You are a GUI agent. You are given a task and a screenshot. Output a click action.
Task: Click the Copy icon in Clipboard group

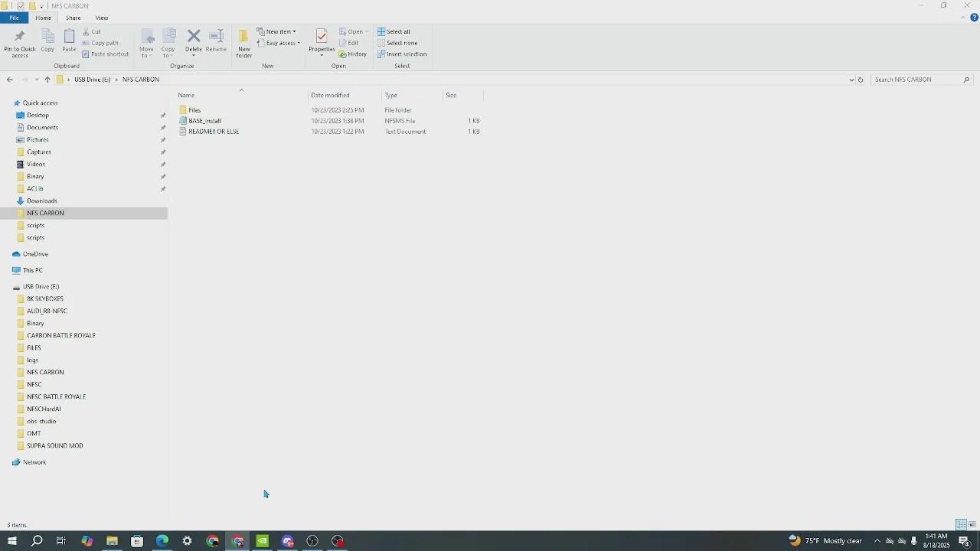47,37
